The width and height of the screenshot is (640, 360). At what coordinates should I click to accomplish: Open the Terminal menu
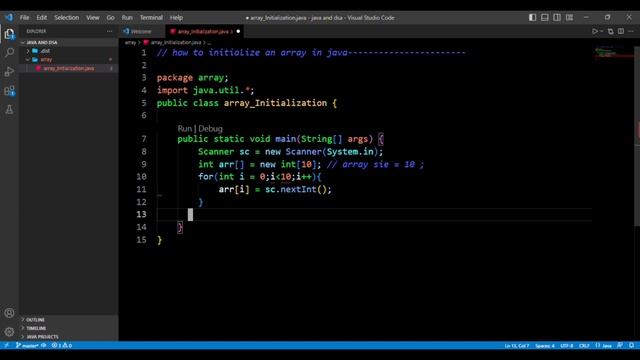(x=151, y=18)
